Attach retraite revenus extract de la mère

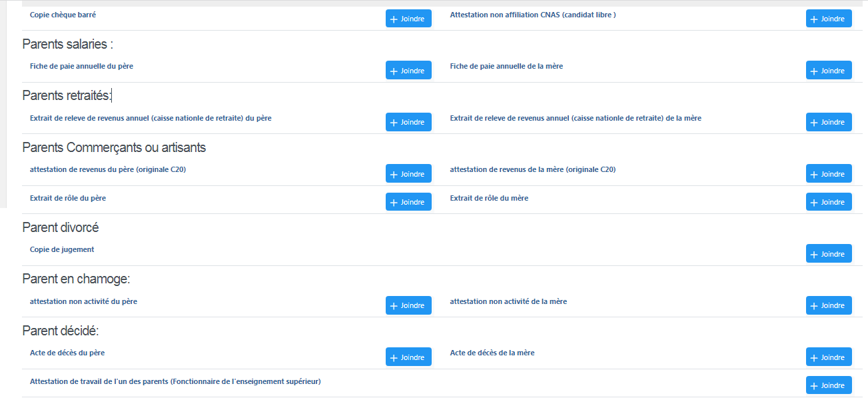point(828,122)
